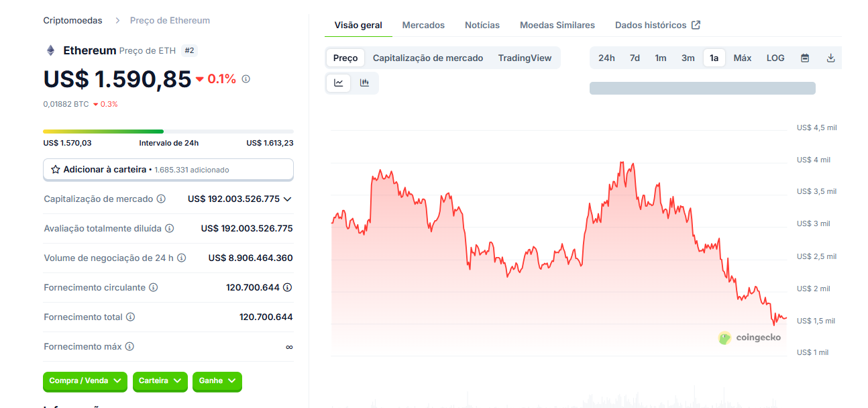Click the #2 rank badge
This screenshot has height=408, width=868.
pos(190,51)
